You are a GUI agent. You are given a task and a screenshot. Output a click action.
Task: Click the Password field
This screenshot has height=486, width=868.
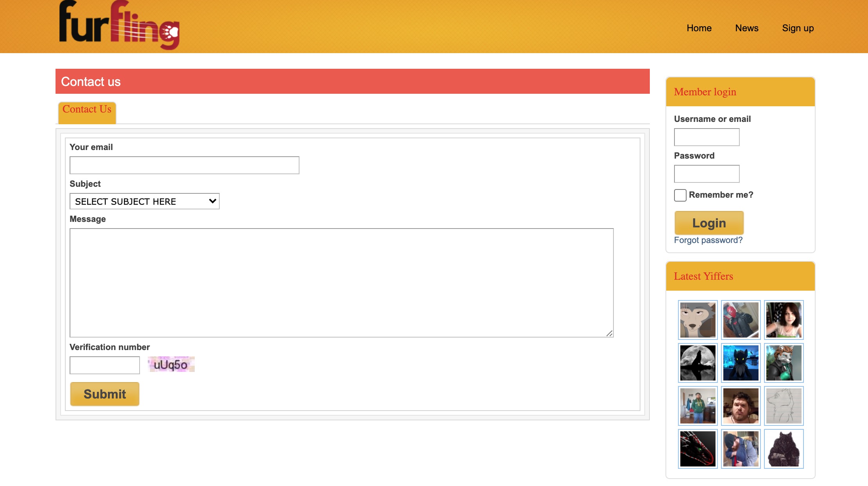pos(707,174)
